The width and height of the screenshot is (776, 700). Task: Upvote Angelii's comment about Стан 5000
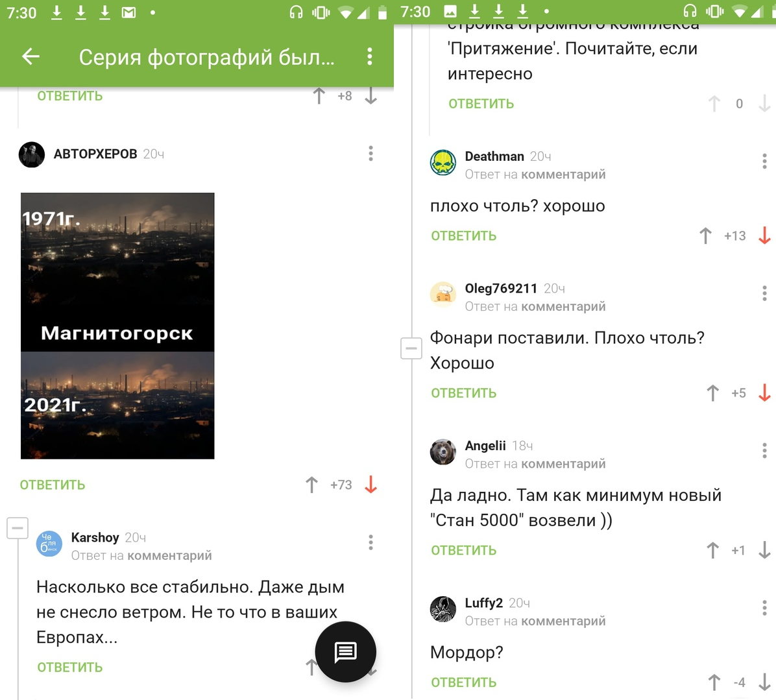[x=712, y=550]
